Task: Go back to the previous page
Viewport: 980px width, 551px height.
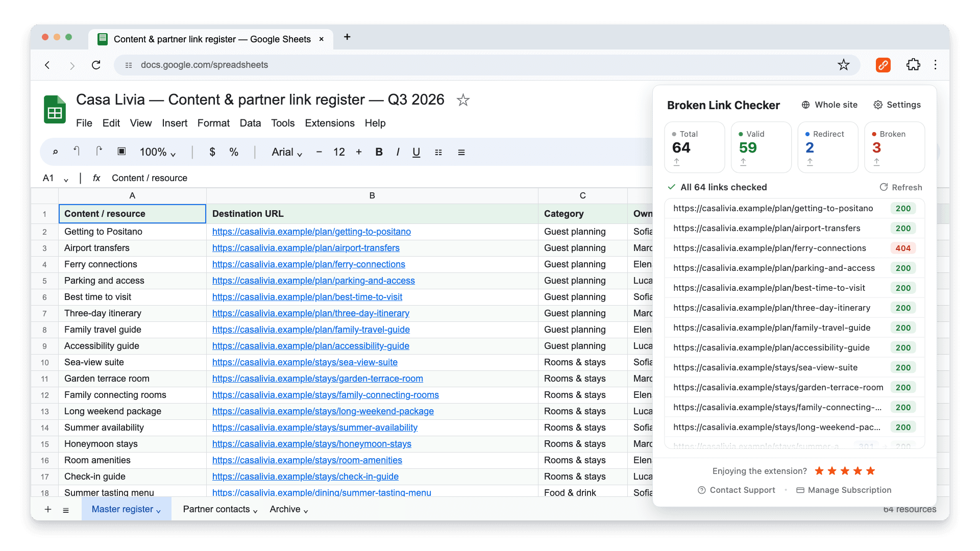Action: [47, 65]
